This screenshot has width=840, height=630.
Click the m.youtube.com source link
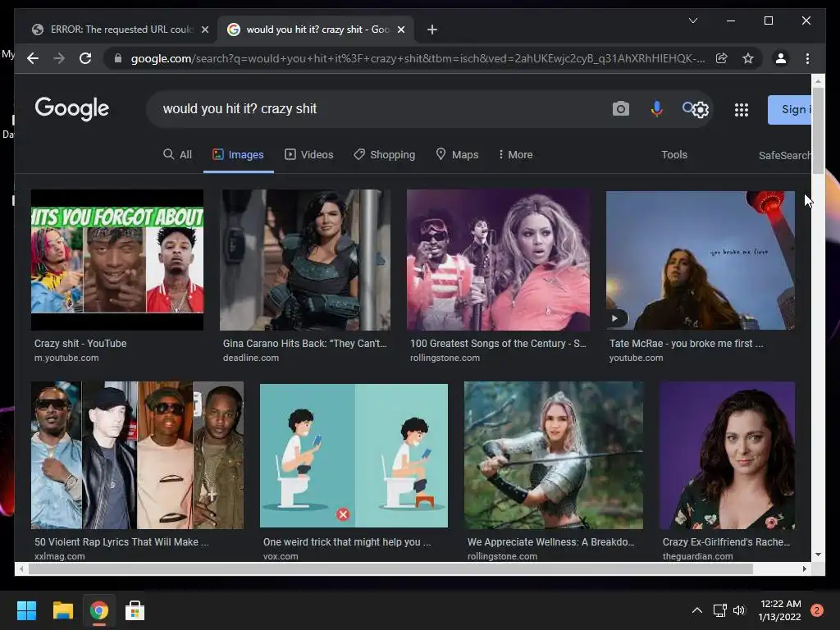coord(66,358)
